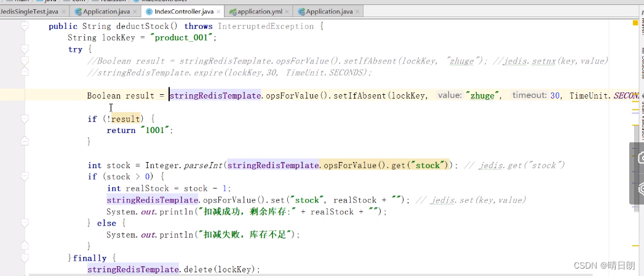
Task: Click the timeout value 30
Action: pyautogui.click(x=554, y=96)
